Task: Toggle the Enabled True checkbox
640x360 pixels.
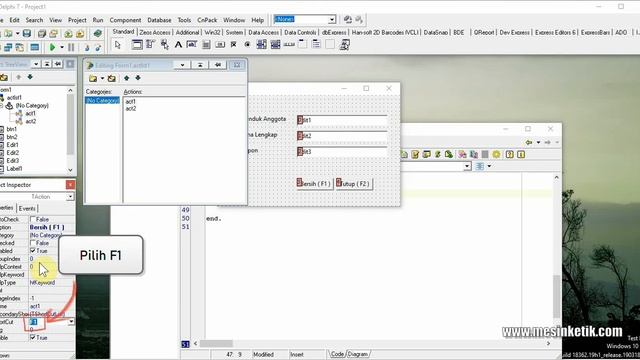Action: 33,251
